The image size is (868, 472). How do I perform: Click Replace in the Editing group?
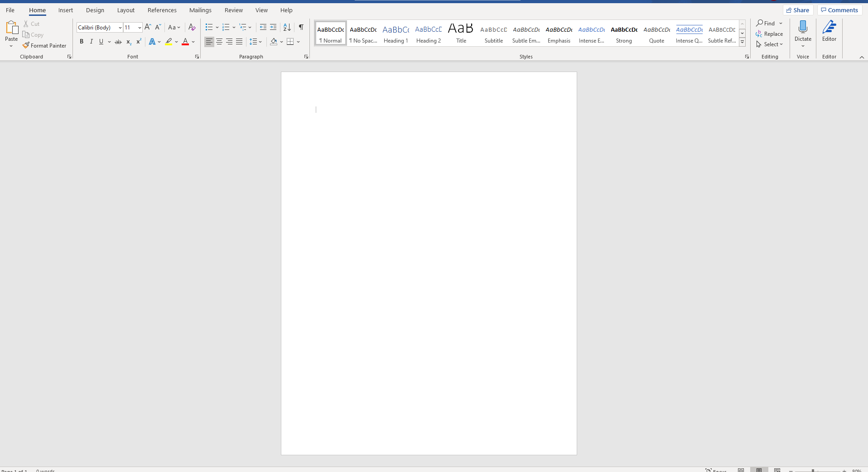(769, 34)
